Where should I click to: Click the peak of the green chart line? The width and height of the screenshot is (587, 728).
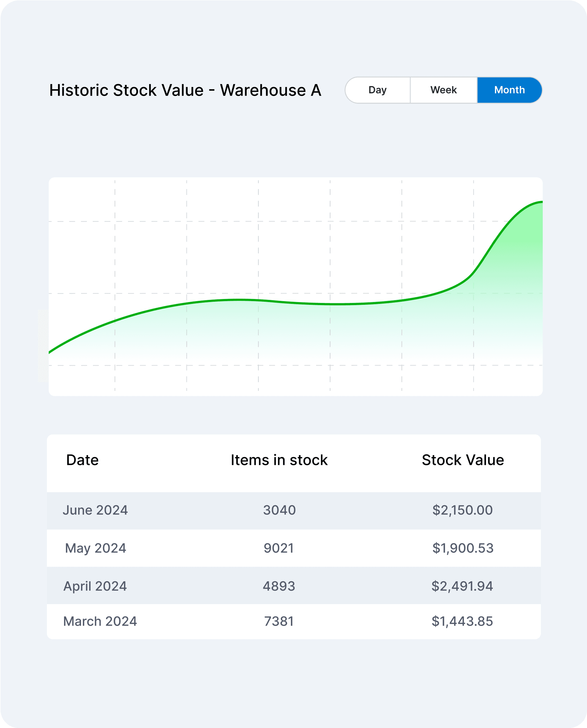coord(540,202)
